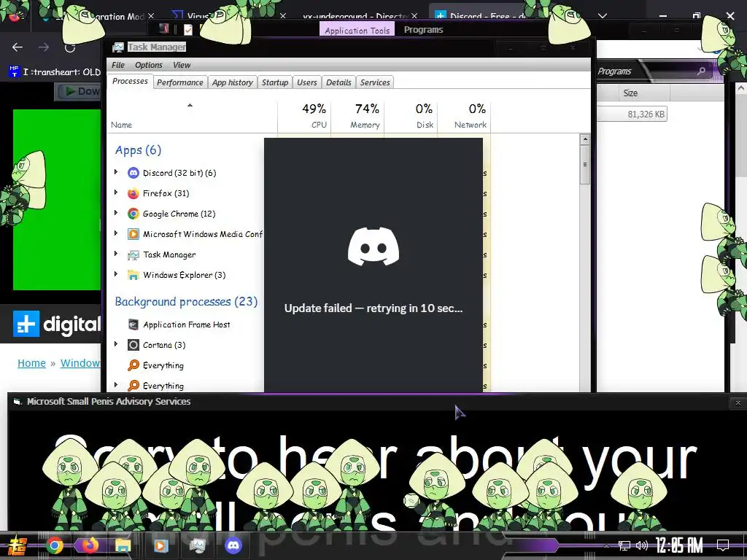Switch to Task Manager via taskbar icon
The height and width of the screenshot is (560, 747).
tap(197, 545)
